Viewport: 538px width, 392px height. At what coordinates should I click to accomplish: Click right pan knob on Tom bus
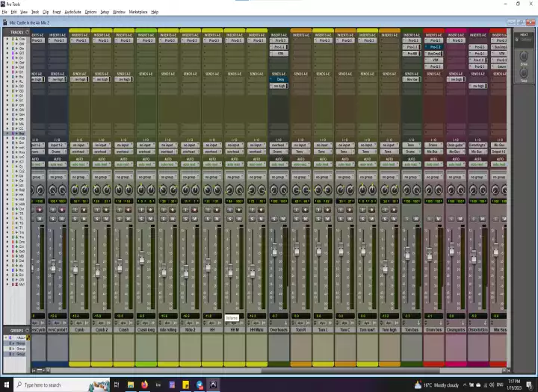pos(416,190)
